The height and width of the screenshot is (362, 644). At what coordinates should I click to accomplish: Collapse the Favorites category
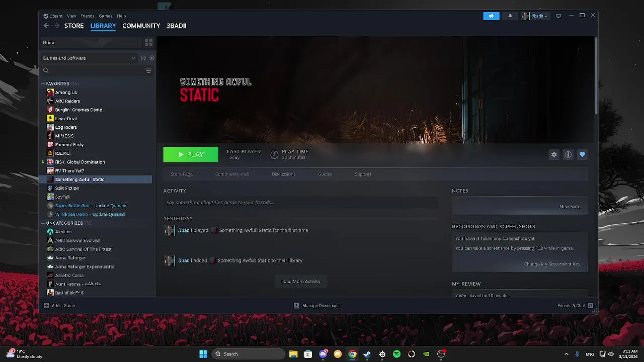click(x=43, y=84)
